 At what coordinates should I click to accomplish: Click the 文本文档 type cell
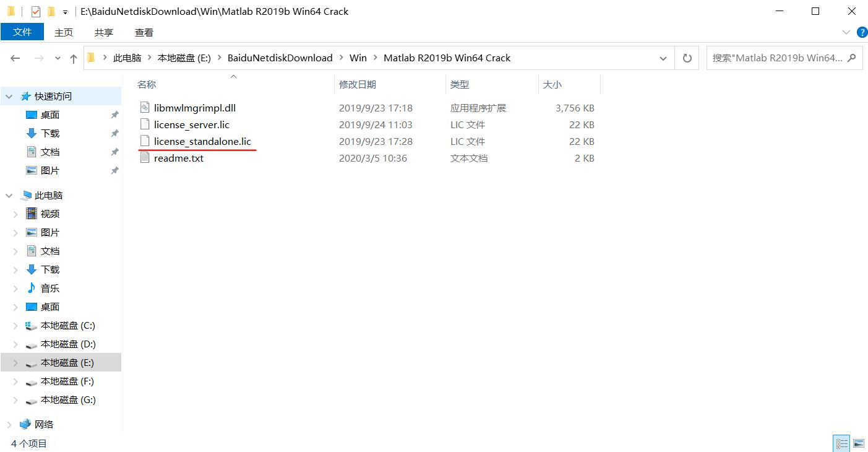[469, 158]
